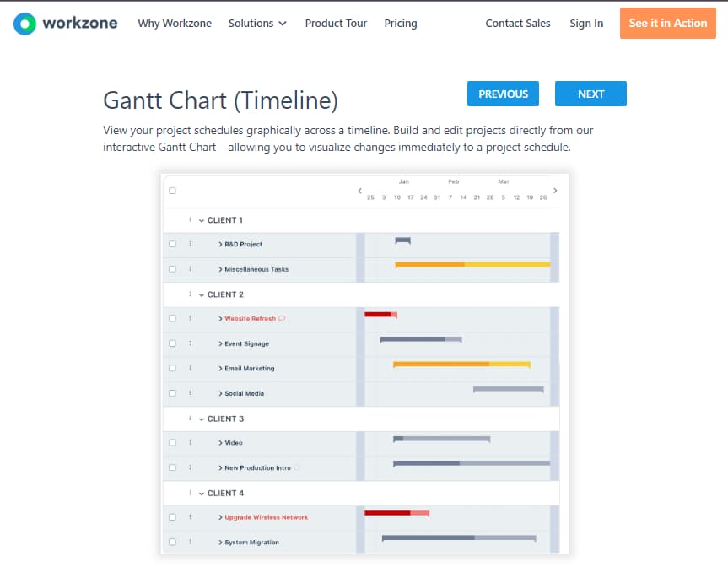
Task: Open row options dots for CLIENT 4
Action: 190,493
